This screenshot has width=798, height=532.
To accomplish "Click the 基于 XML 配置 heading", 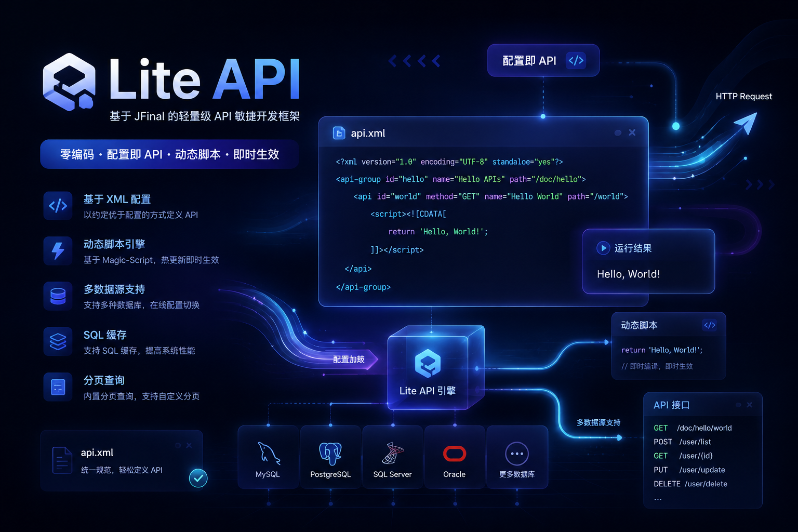I will (x=117, y=199).
